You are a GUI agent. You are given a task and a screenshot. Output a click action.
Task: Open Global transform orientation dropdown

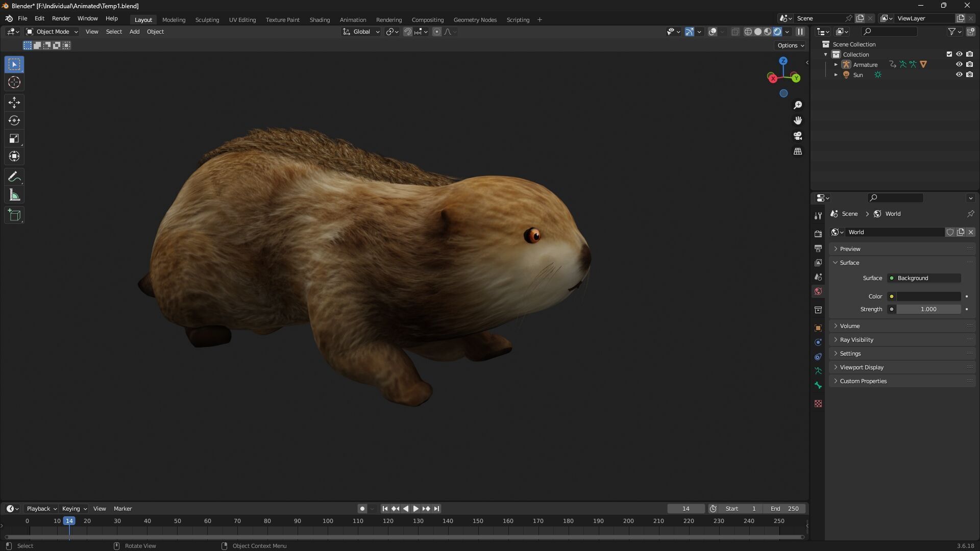(361, 32)
